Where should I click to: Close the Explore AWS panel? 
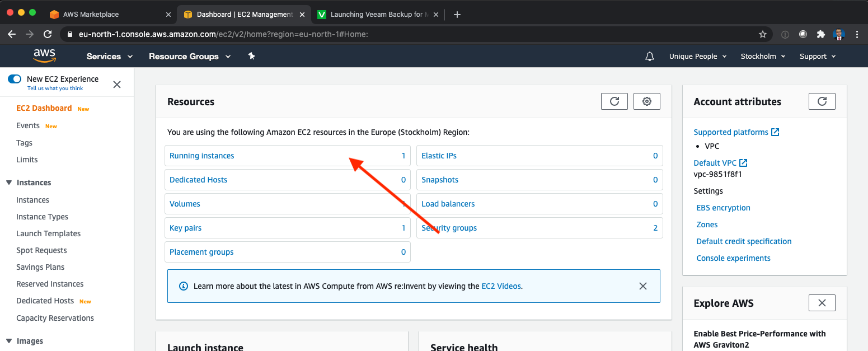point(822,303)
